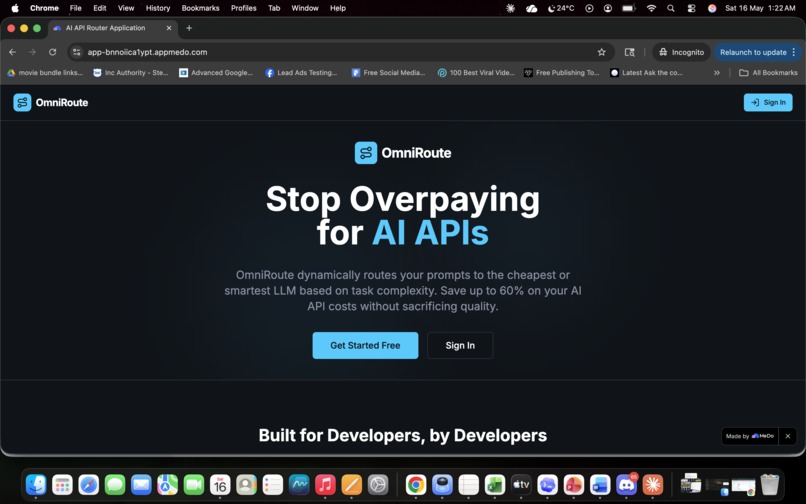Open Music from the Dock

(325, 484)
